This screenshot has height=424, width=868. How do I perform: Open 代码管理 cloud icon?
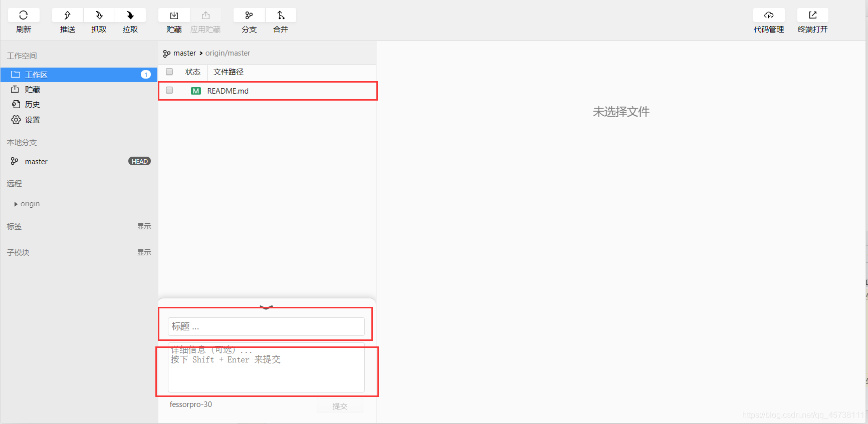tap(769, 16)
